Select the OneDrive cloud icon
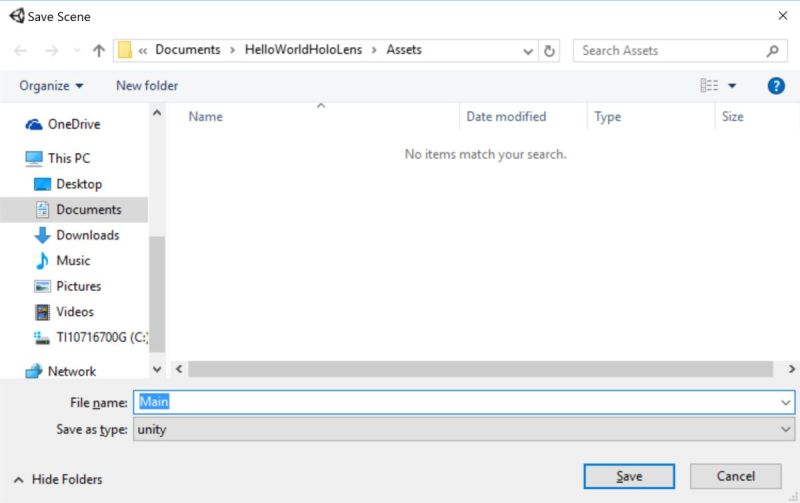The image size is (800, 503). pyautogui.click(x=34, y=124)
